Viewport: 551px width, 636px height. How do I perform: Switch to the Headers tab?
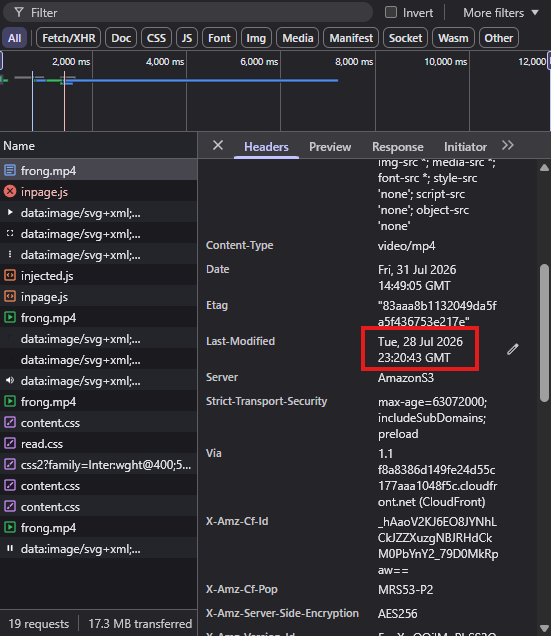coord(266,147)
